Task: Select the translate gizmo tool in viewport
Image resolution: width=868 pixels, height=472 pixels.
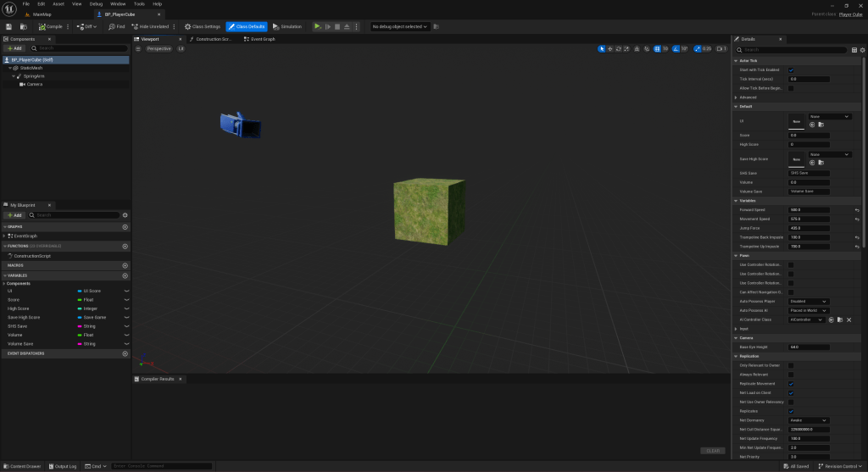Action: click(611, 49)
